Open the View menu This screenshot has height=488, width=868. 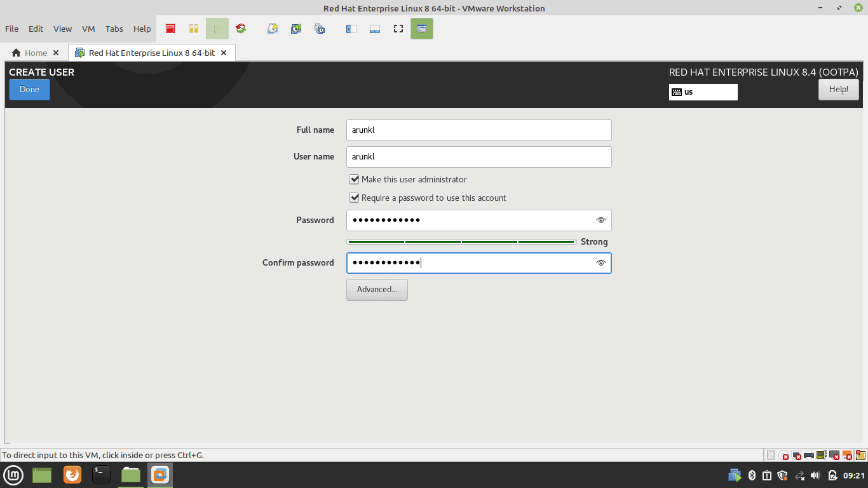click(62, 29)
